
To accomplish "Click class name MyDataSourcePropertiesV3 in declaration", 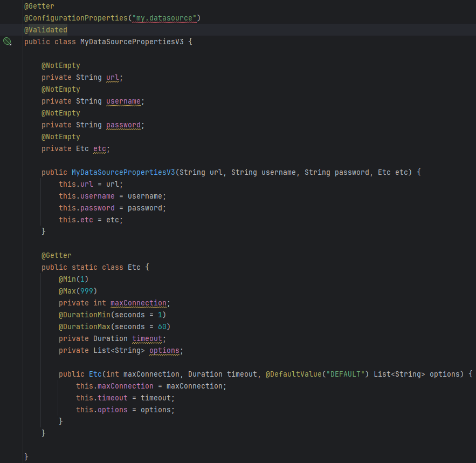I will tap(132, 42).
